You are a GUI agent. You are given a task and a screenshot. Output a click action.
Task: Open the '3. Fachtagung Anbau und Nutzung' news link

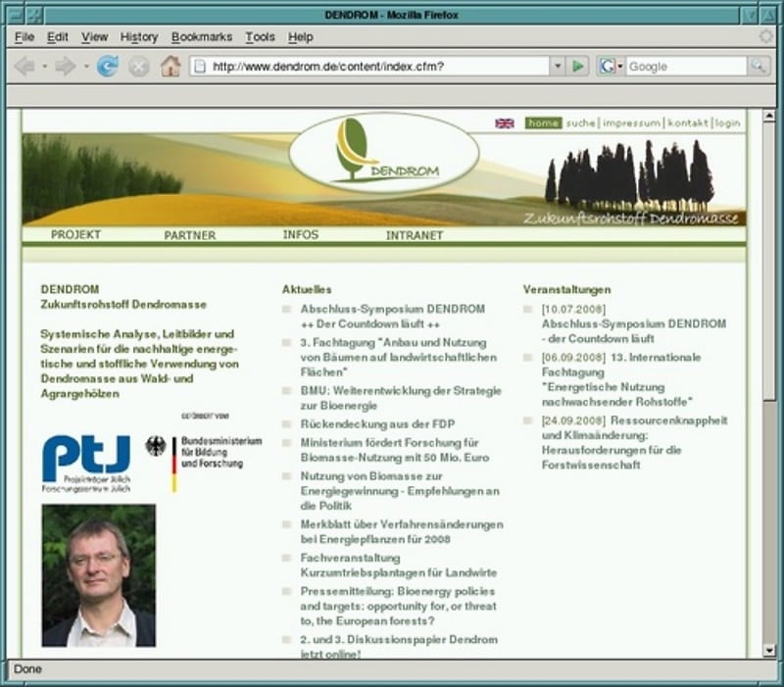pyautogui.click(x=399, y=358)
